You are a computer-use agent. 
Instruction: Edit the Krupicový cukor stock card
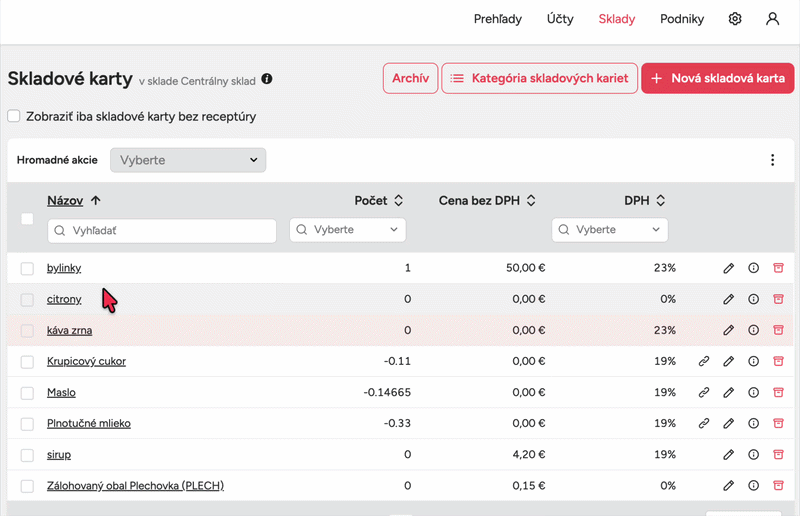(x=729, y=361)
